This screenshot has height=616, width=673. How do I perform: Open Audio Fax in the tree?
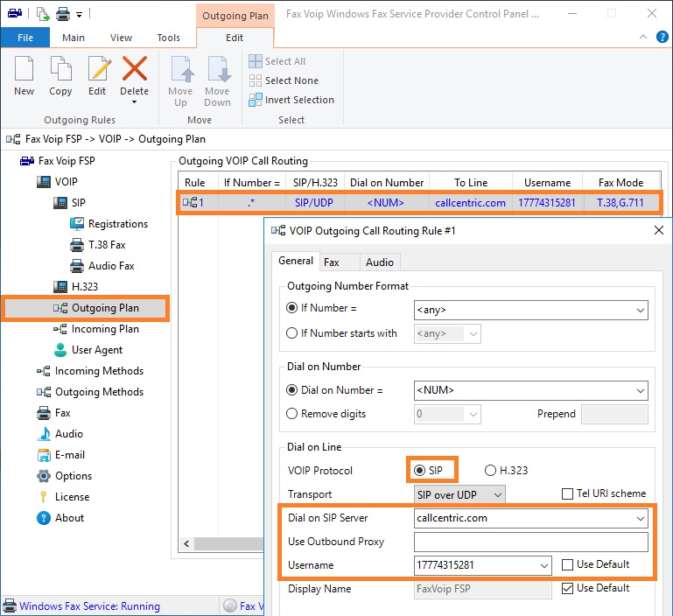102,266
